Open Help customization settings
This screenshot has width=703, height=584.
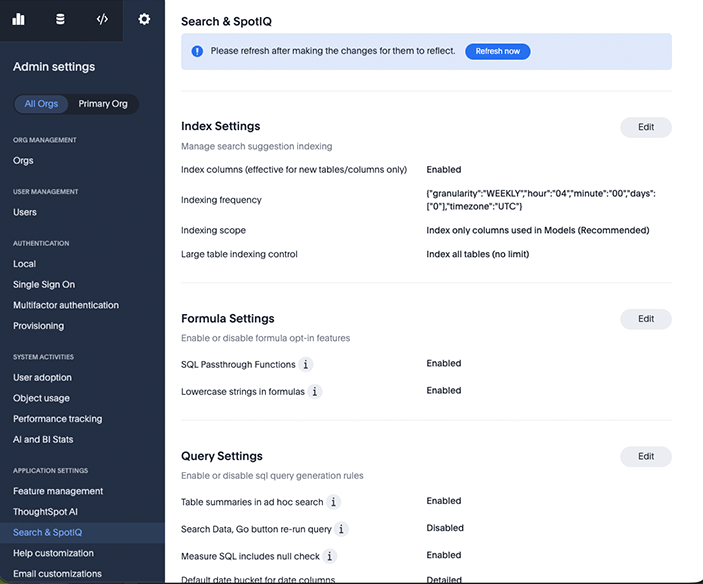pos(53,553)
